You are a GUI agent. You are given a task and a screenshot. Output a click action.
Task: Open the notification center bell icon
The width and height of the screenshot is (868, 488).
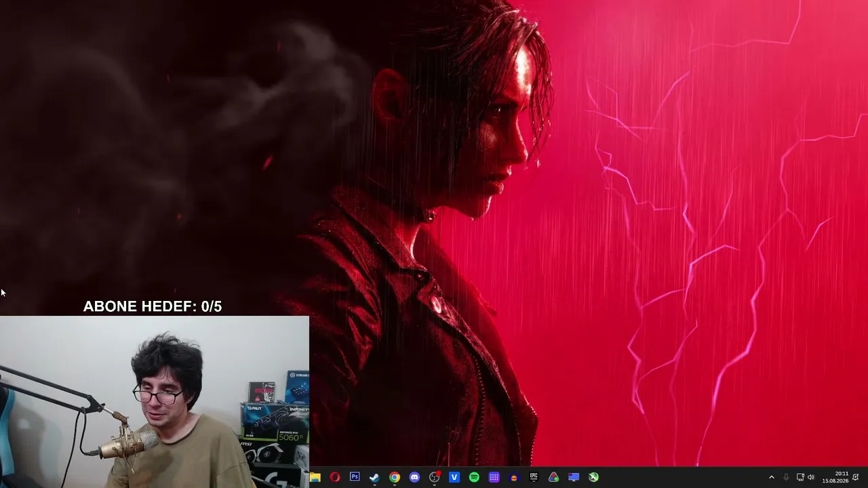tap(856, 477)
